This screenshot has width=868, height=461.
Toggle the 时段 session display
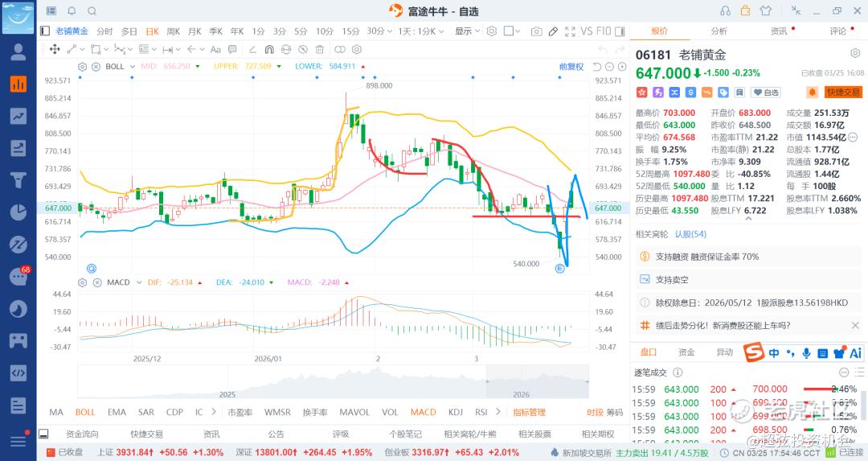(x=595, y=412)
